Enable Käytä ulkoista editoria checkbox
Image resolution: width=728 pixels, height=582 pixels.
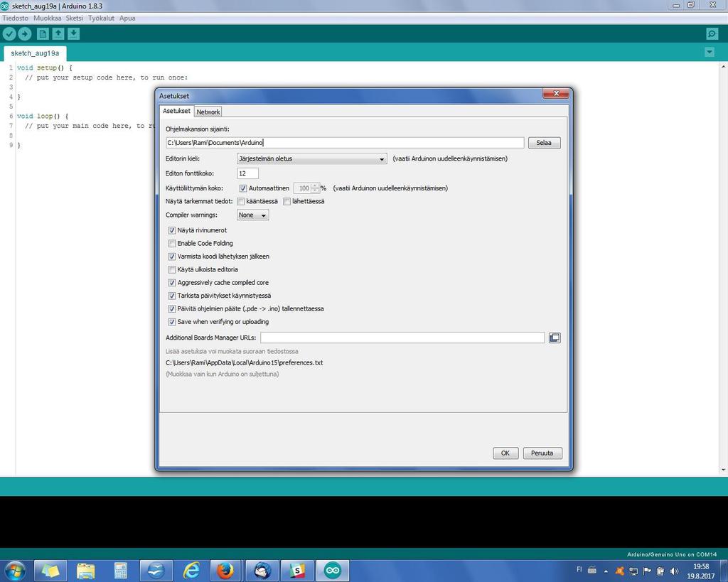click(x=172, y=269)
